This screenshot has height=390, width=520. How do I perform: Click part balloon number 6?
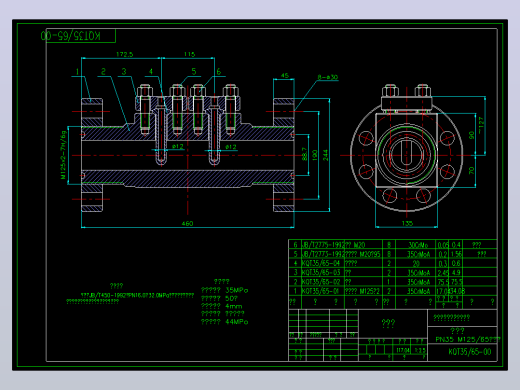point(219,72)
